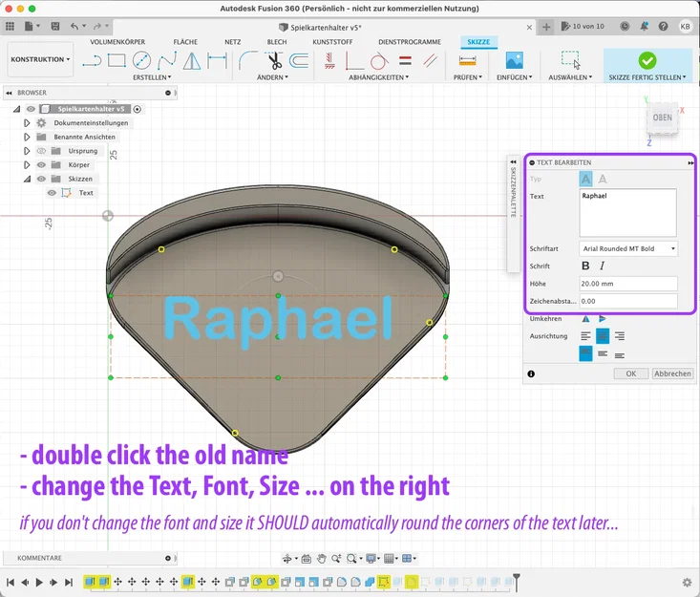This screenshot has width=700, height=597.
Task: Align text right horizontally
Action: (x=619, y=336)
